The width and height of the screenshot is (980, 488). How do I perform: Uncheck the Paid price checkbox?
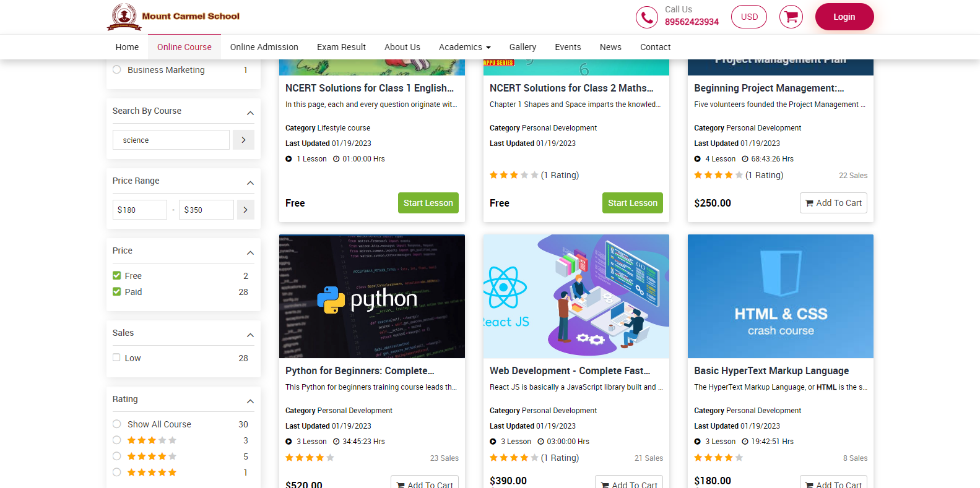[x=117, y=292]
